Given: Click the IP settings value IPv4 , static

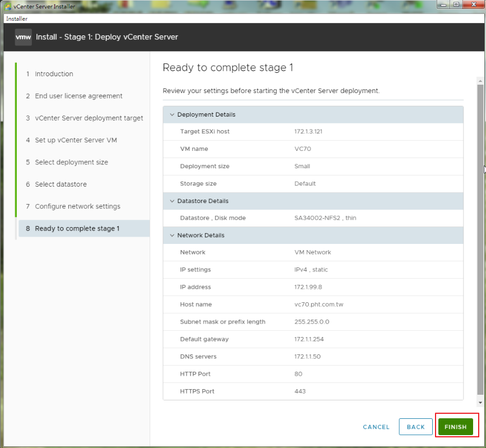Looking at the screenshot, I should coord(311,270).
